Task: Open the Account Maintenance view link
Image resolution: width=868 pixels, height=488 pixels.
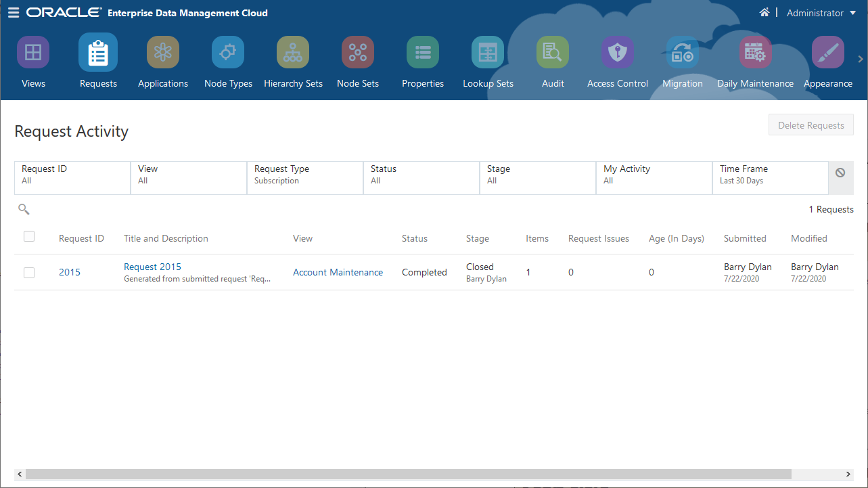Action: tap(338, 272)
